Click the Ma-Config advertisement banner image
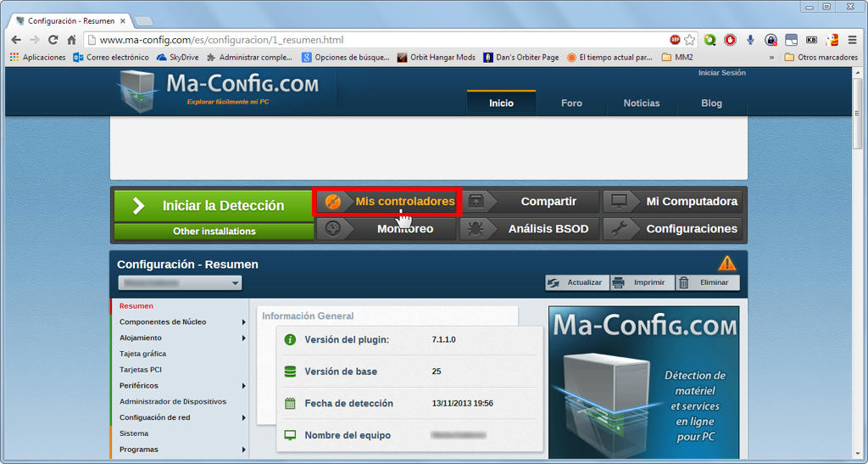The image size is (868, 464). (x=644, y=382)
